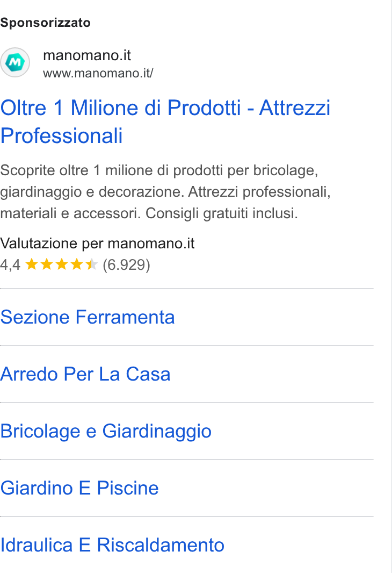Click the green ManoMano logo icon
Image resolution: width=392 pixels, height=573 pixels.
[x=15, y=62]
